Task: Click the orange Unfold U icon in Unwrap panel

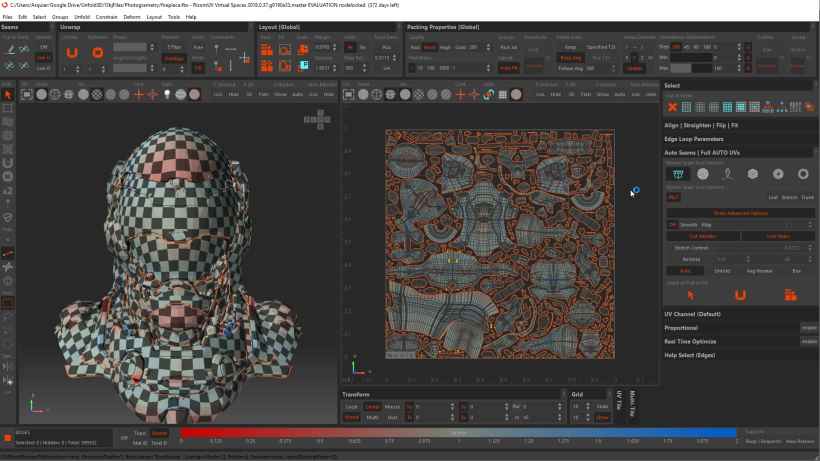Action: click(x=73, y=52)
